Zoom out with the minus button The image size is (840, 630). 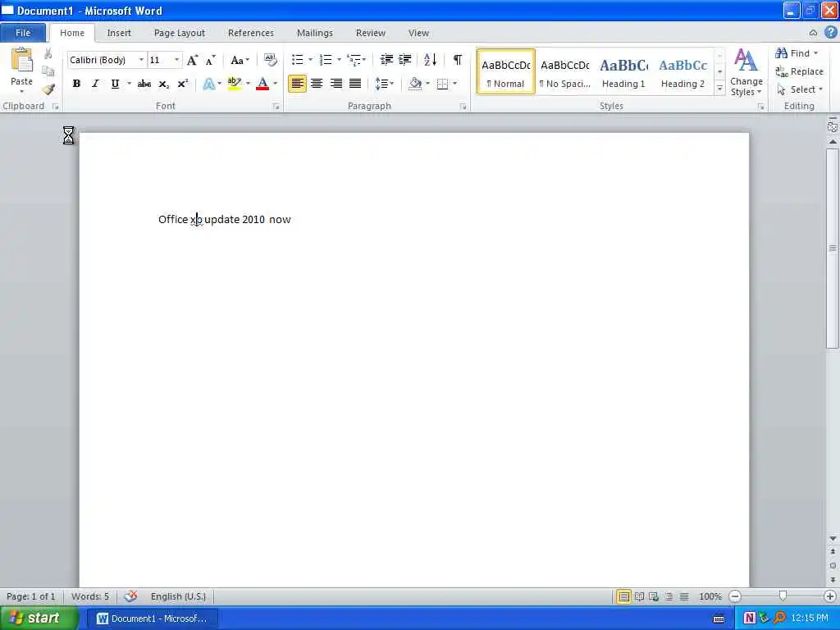pyautogui.click(x=735, y=596)
